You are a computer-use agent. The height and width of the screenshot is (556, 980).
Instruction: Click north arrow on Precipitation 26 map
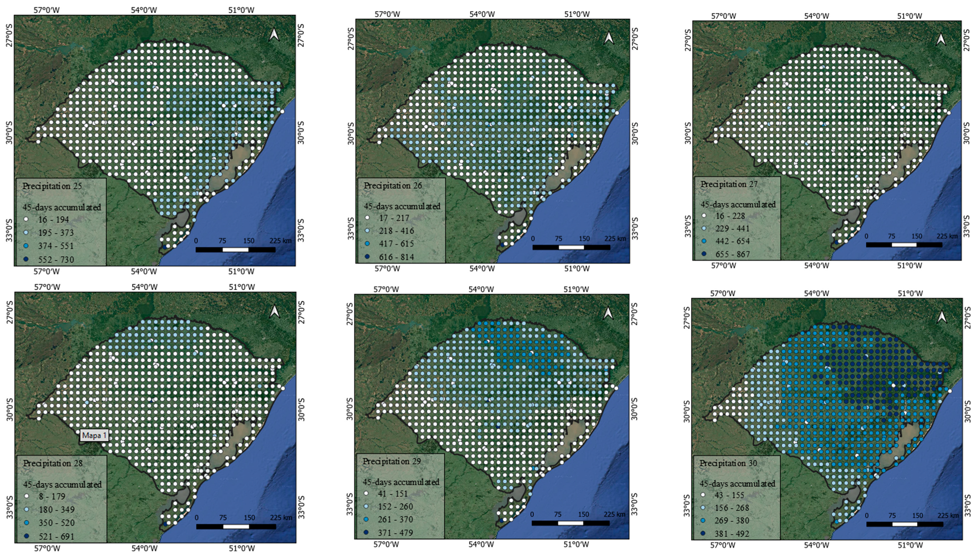(x=608, y=38)
